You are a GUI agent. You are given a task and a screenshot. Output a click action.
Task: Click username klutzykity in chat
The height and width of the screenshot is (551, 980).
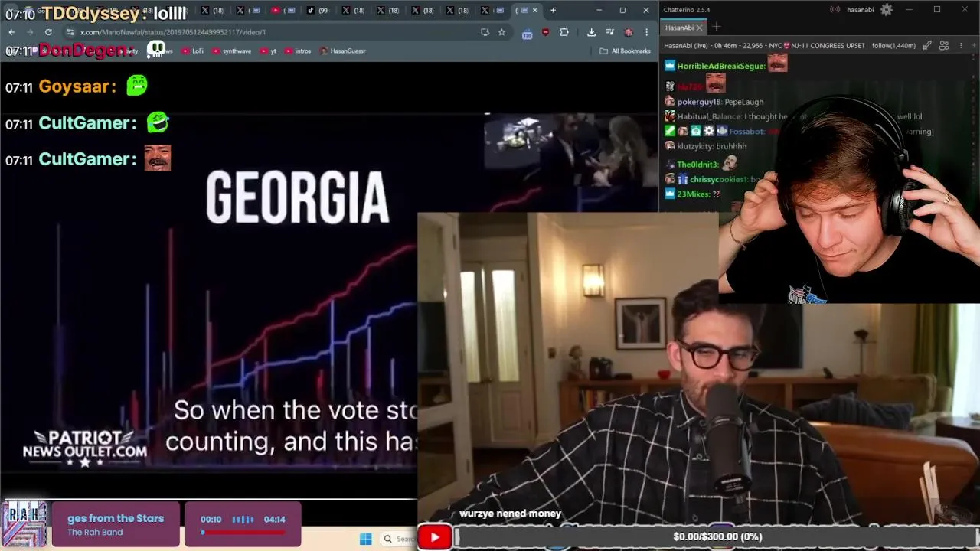[x=695, y=146]
